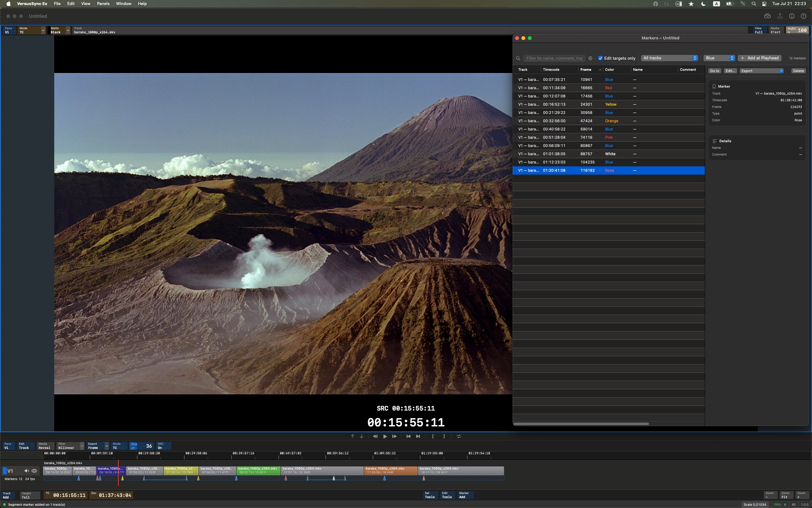Click the marker filter text field
The height and width of the screenshot is (508, 812).
(x=554, y=58)
